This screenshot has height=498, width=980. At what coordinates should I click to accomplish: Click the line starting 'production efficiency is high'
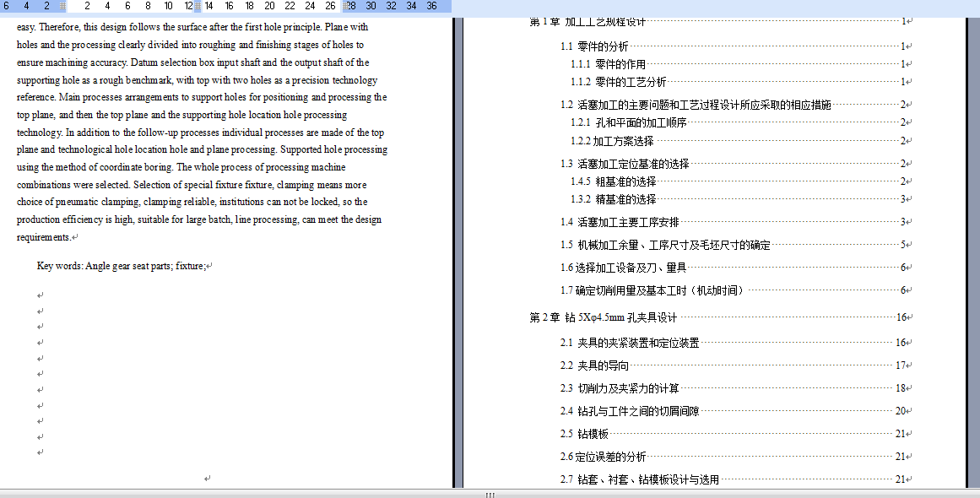coord(199,219)
